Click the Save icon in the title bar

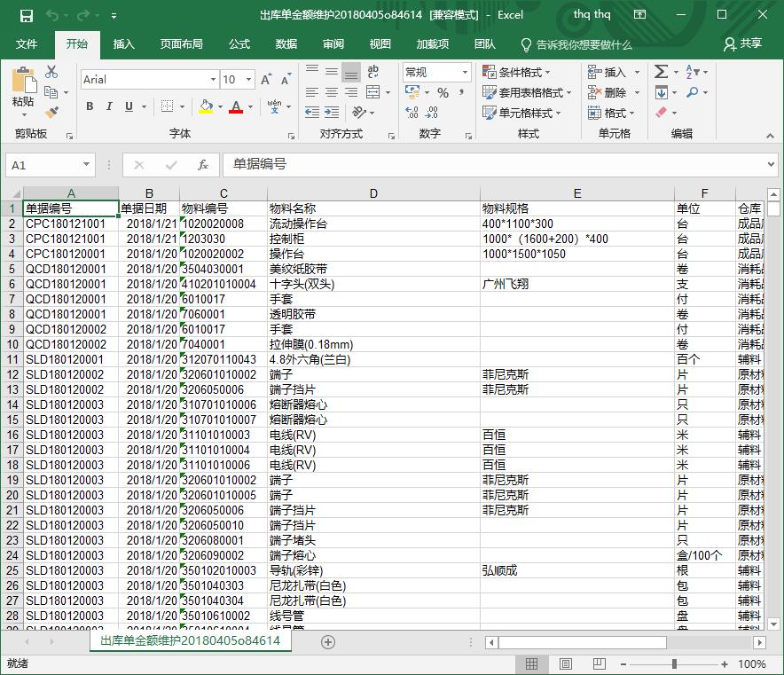click(x=26, y=15)
